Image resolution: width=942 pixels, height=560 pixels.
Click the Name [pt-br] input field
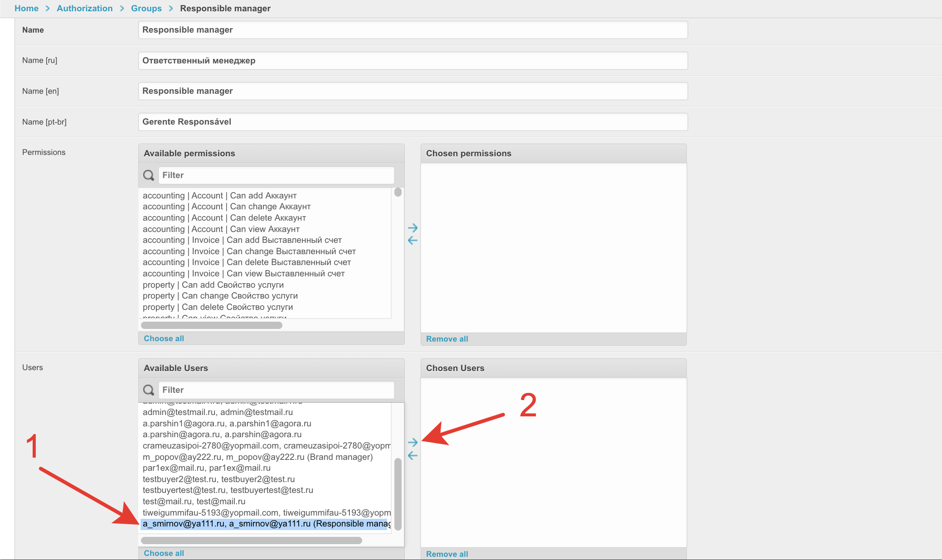pyautogui.click(x=413, y=122)
